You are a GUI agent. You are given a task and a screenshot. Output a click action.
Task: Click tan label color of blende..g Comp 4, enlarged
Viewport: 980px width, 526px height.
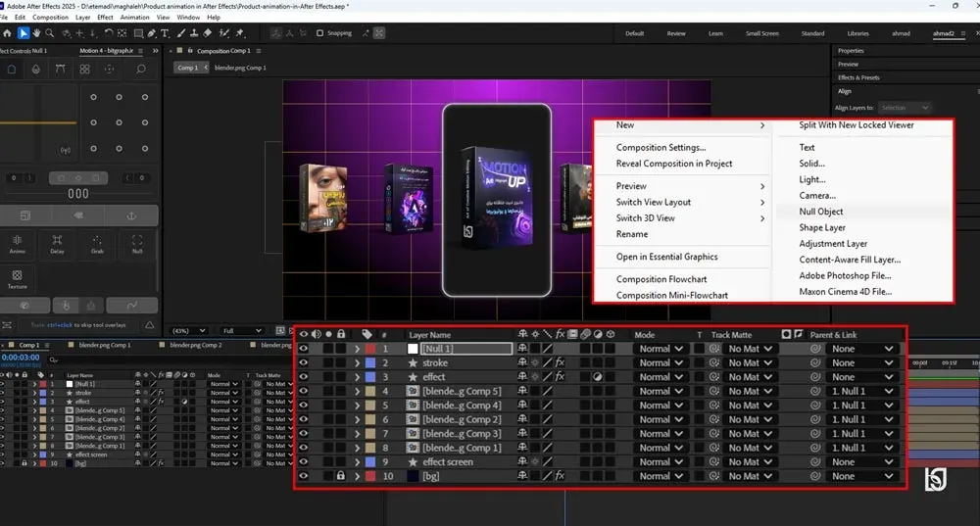tap(370, 406)
